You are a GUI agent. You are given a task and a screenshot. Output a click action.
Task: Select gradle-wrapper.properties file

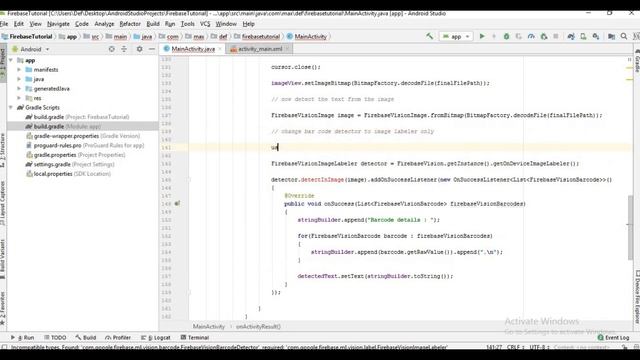[x=83, y=136]
